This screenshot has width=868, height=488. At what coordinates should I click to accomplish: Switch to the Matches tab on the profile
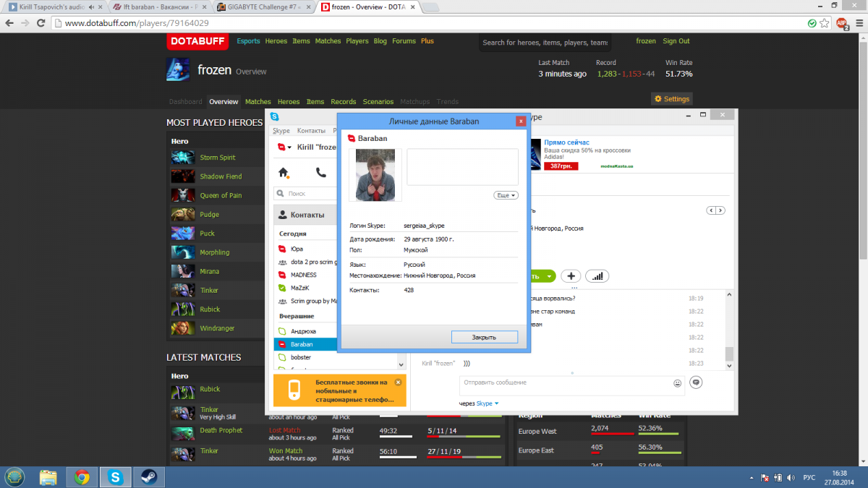258,102
